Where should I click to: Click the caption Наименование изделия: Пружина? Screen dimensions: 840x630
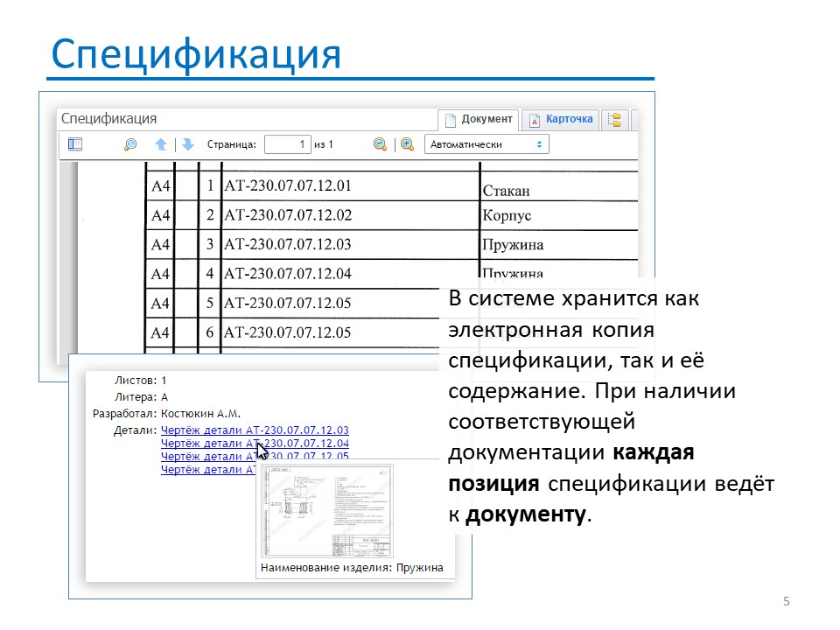click(x=352, y=568)
